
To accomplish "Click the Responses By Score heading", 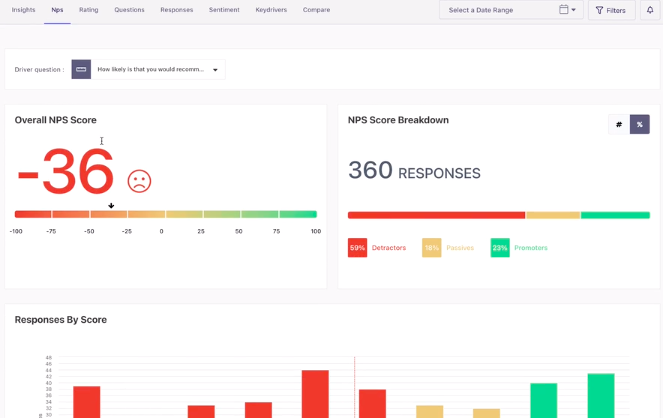I will point(60,320).
